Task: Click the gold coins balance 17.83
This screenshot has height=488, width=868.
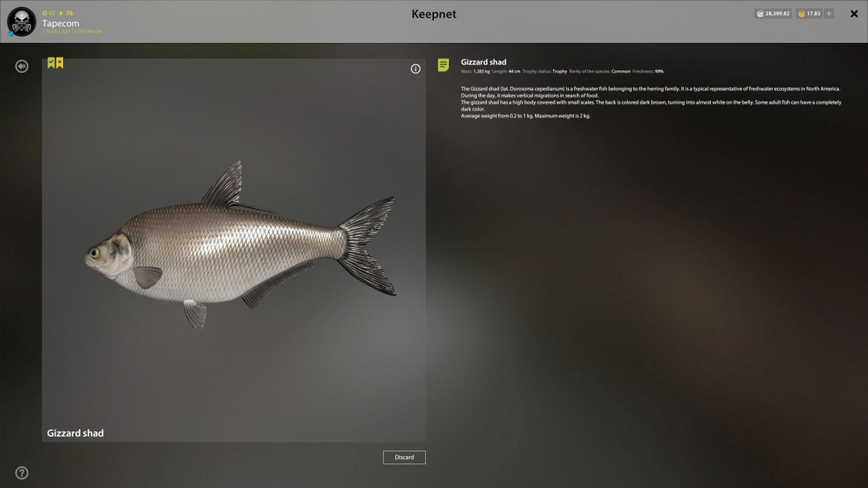Action: (809, 14)
